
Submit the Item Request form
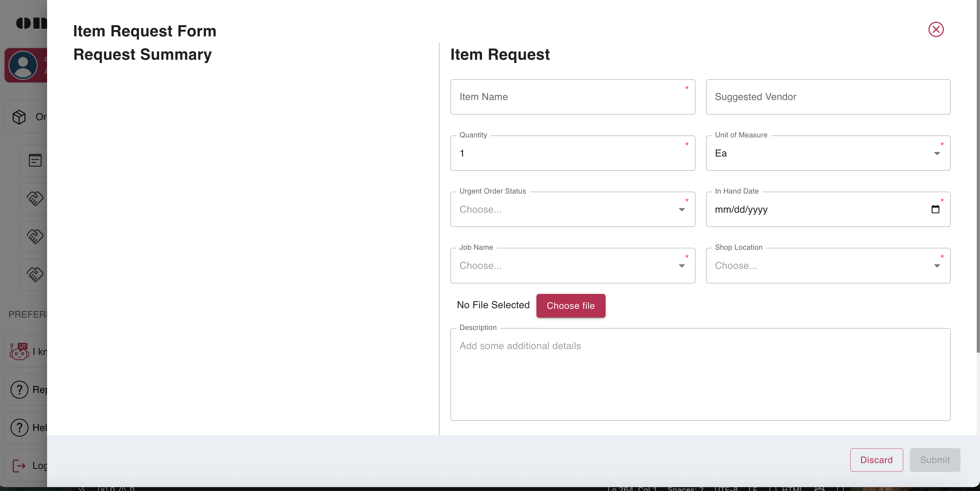(935, 460)
